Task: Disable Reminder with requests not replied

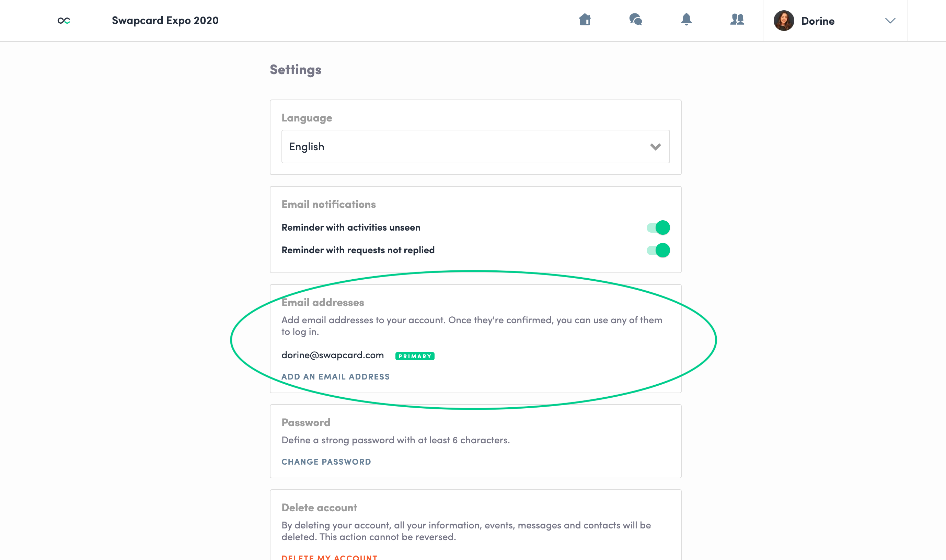Action: [x=658, y=250]
